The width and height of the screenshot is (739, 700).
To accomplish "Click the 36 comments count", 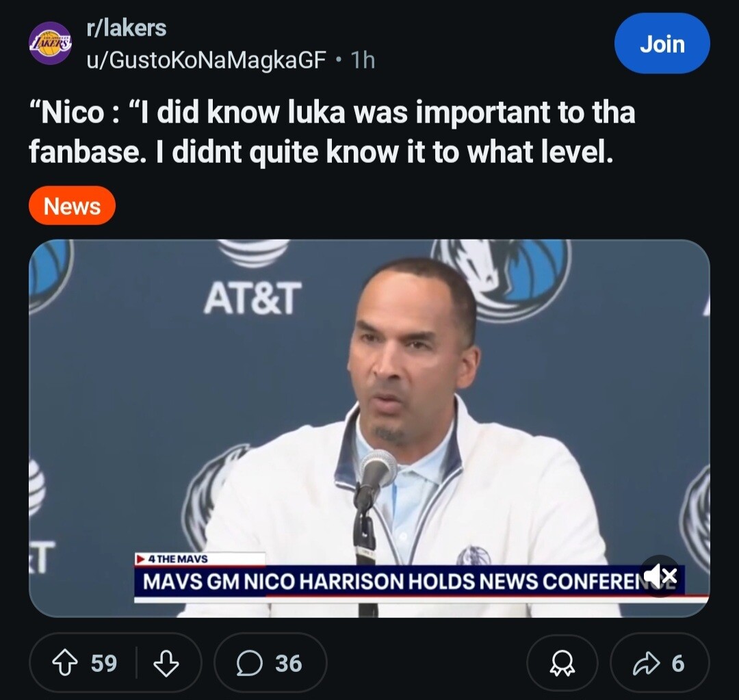I will [x=288, y=662].
